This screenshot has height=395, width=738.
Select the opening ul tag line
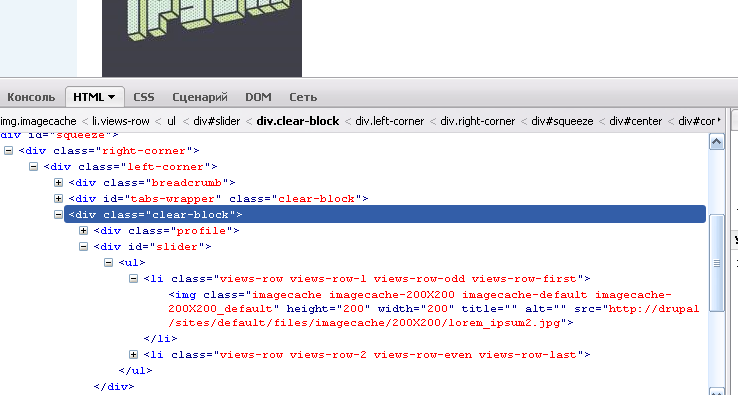point(132,263)
